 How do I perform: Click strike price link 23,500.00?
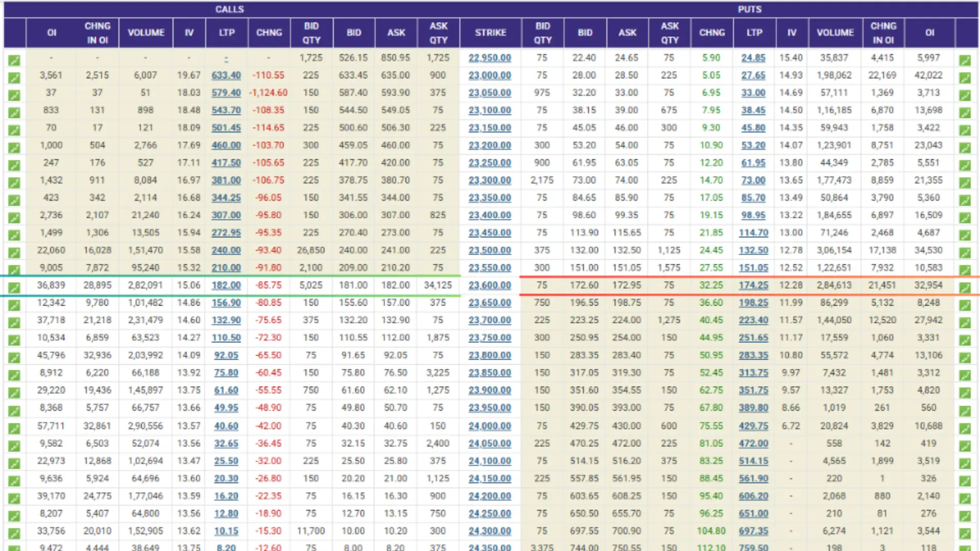(x=490, y=250)
